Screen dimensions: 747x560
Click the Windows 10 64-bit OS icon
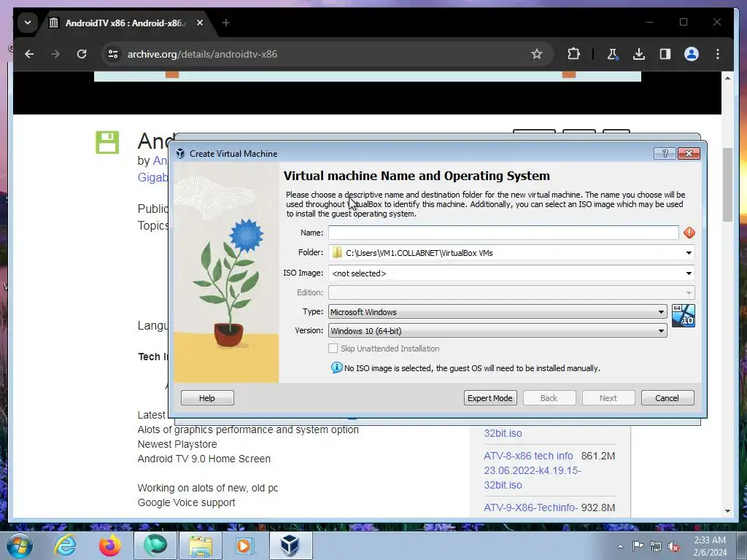coord(683,316)
